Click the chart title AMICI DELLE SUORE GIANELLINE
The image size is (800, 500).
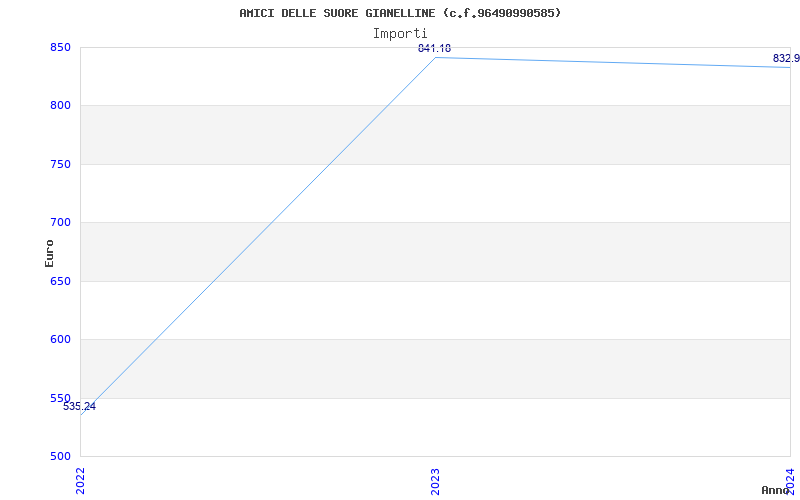pos(400,13)
